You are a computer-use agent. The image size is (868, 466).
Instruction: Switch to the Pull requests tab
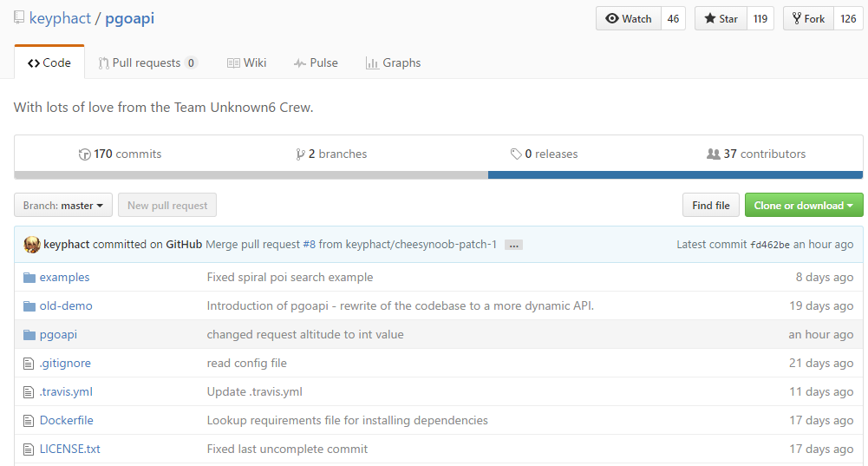(147, 63)
